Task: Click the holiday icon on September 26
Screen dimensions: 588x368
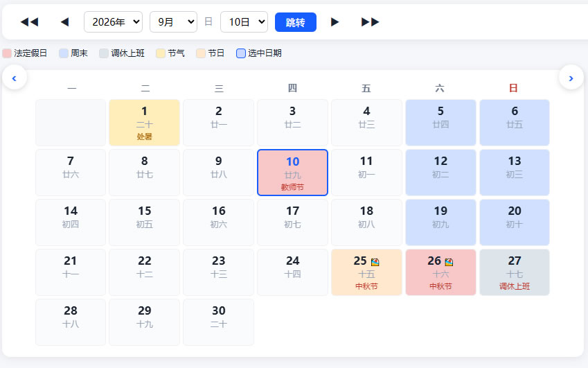Action: (449, 262)
